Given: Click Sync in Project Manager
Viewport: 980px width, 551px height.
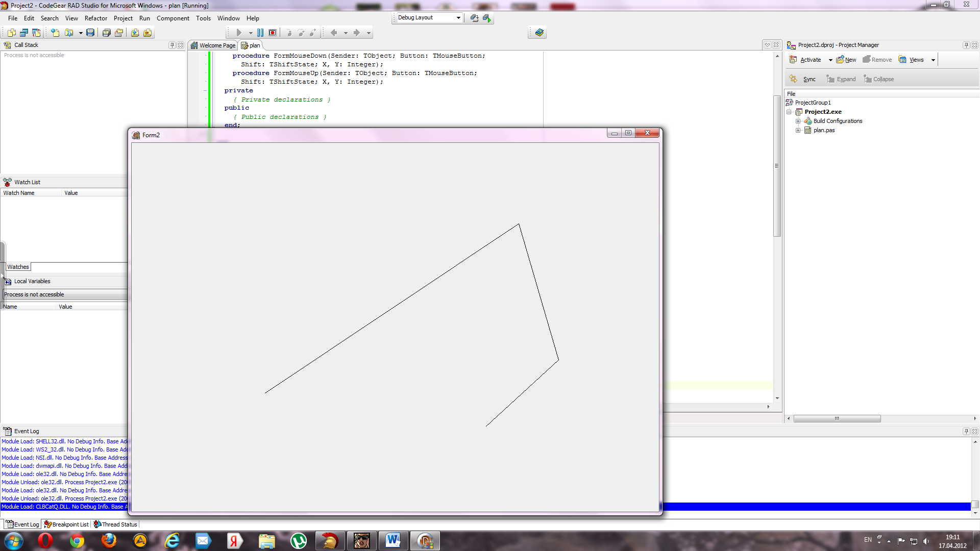Looking at the screenshot, I should tap(802, 79).
